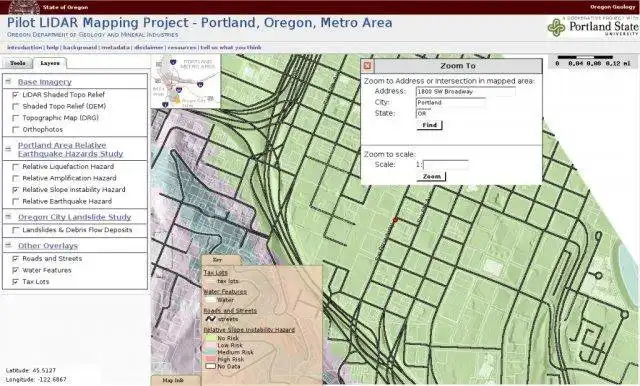This screenshot has width=640, height=386.
Task: Uncheck Roads and Streets overlay
Action: (16, 259)
